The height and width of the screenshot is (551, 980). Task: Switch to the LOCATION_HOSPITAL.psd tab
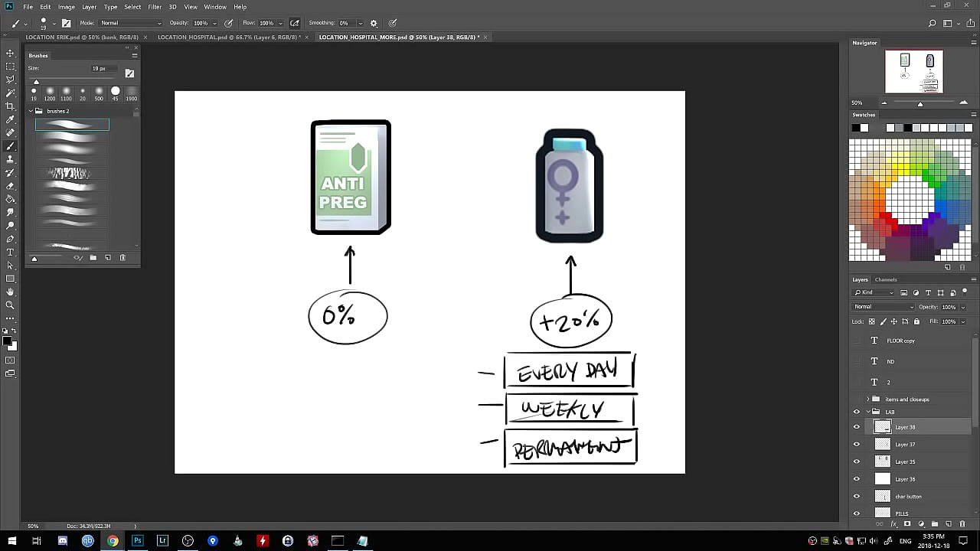(x=228, y=37)
